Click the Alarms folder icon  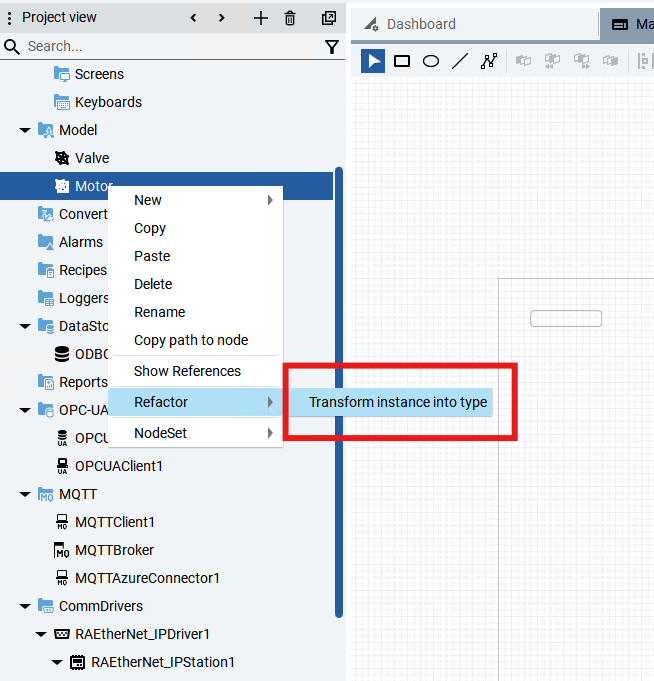point(46,242)
